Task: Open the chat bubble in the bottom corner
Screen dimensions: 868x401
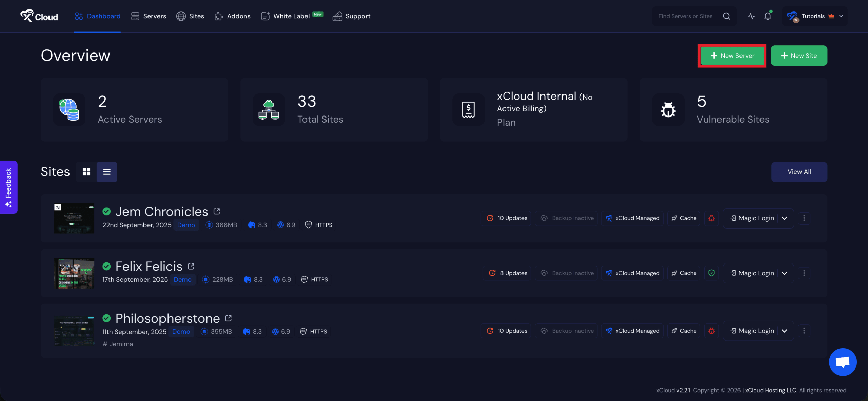Action: (843, 362)
